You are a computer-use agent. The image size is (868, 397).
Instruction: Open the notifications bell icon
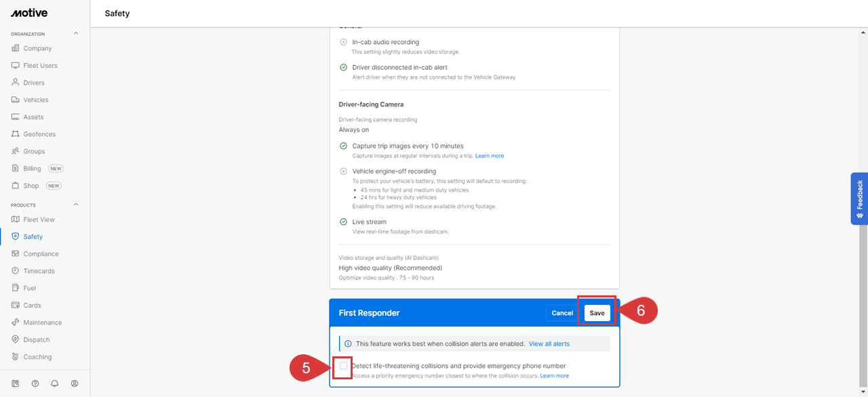click(55, 383)
